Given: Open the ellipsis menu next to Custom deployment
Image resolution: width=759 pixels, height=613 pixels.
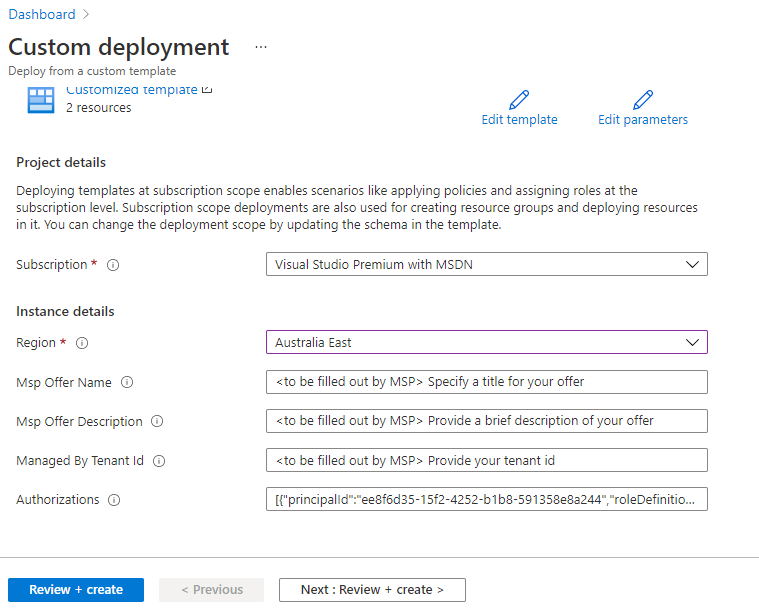Looking at the screenshot, I should pos(261,47).
